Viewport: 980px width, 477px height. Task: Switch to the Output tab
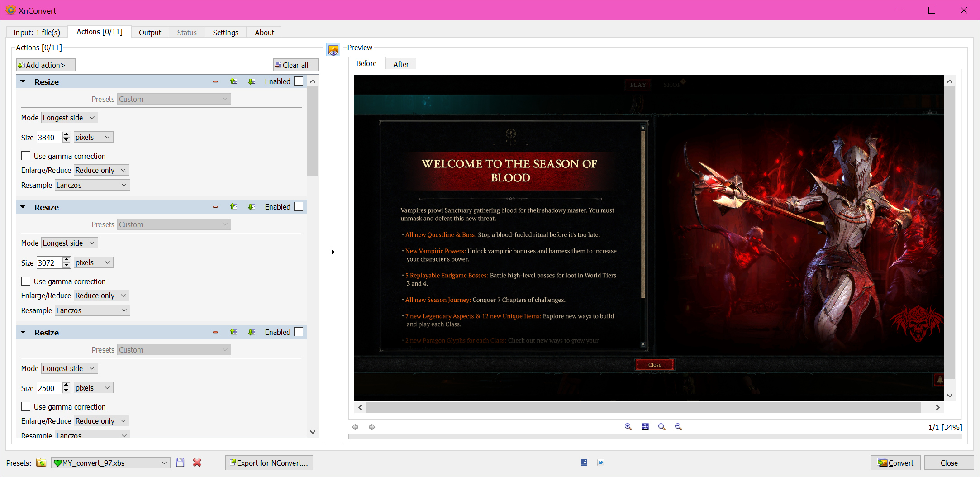pyautogui.click(x=150, y=33)
